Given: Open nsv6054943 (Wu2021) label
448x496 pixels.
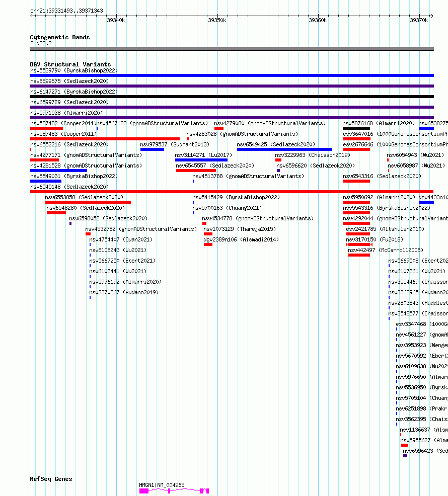Looking at the screenshot, I should click(415, 155).
